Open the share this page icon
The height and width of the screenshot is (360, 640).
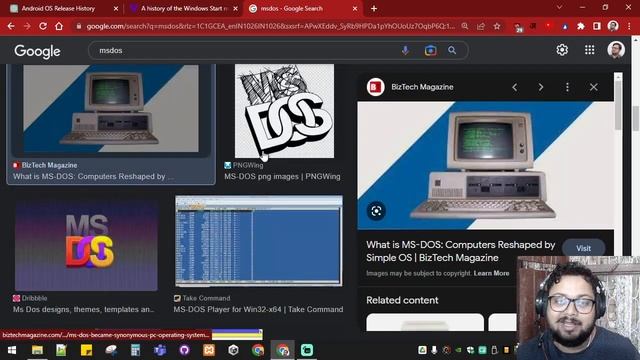click(481, 26)
